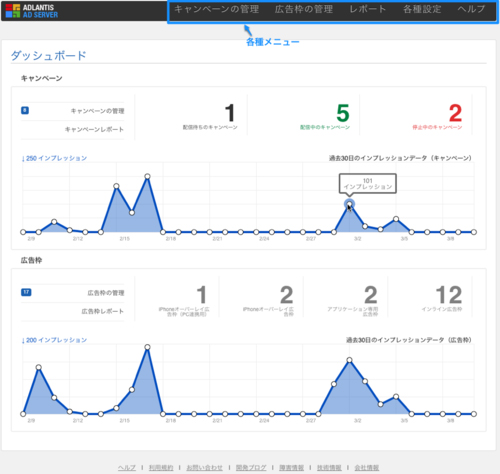
Task: Open the 障害情報 footer link
Action: [x=291, y=468]
